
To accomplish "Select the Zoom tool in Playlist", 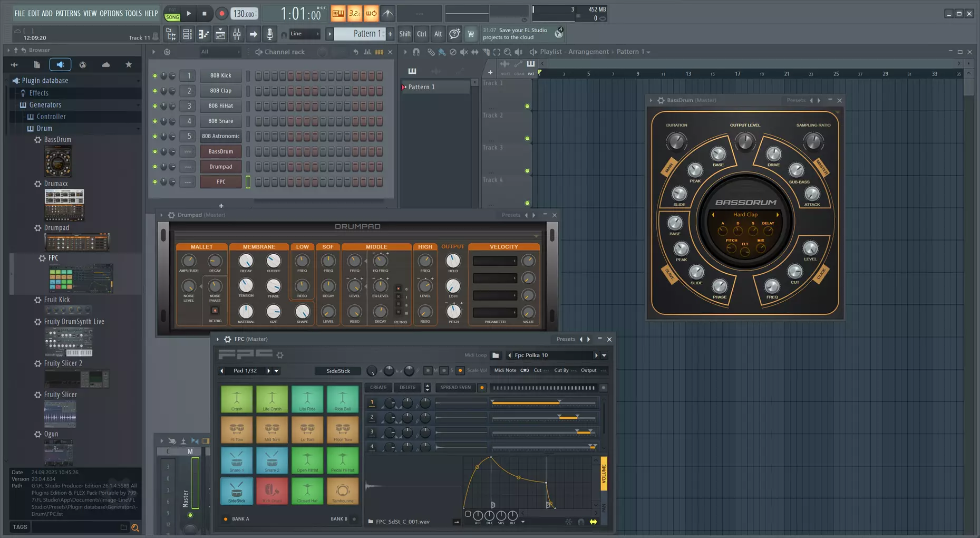I will tap(508, 52).
